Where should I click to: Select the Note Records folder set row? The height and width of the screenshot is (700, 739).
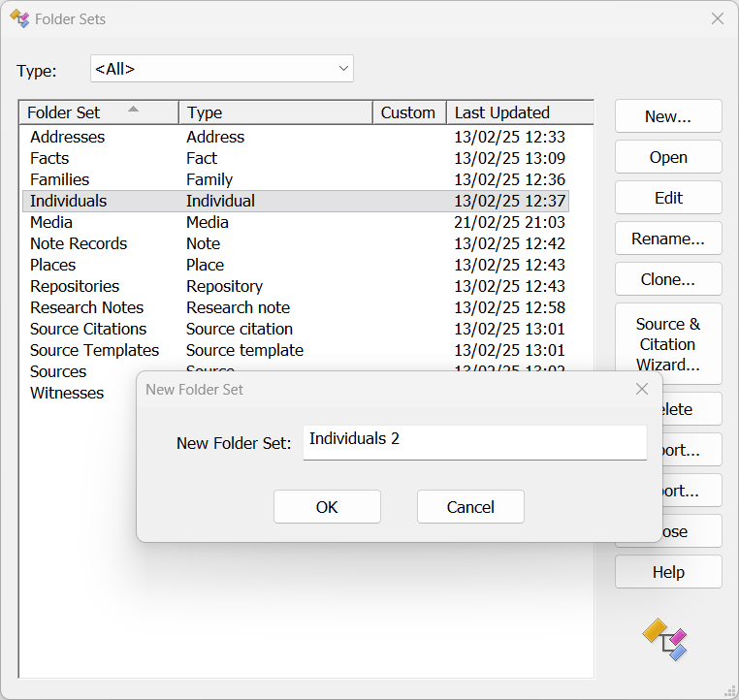tap(296, 243)
